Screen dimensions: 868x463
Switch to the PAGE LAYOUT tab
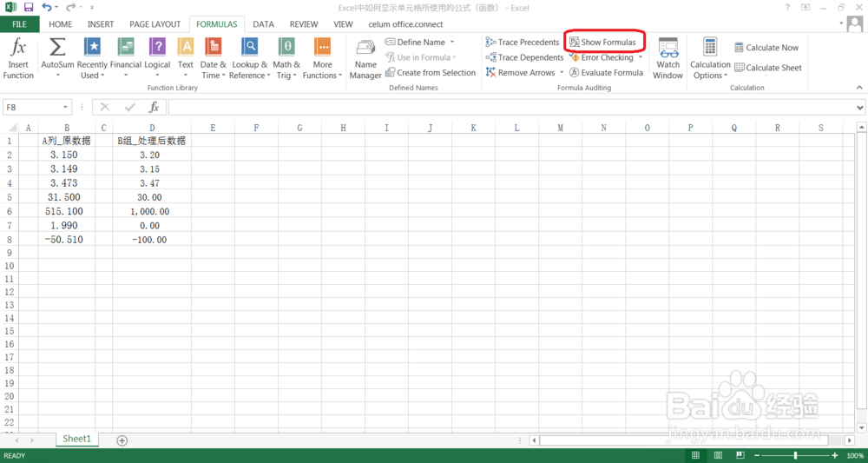click(x=155, y=24)
